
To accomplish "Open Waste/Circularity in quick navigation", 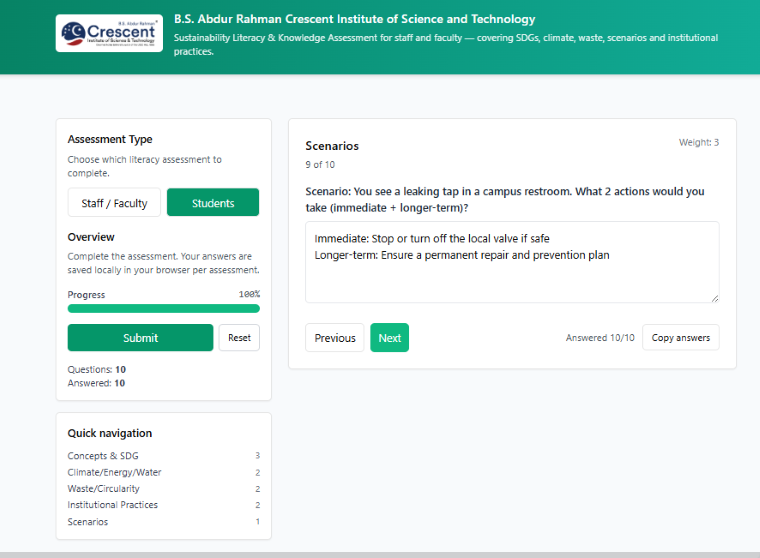I will 103,489.
